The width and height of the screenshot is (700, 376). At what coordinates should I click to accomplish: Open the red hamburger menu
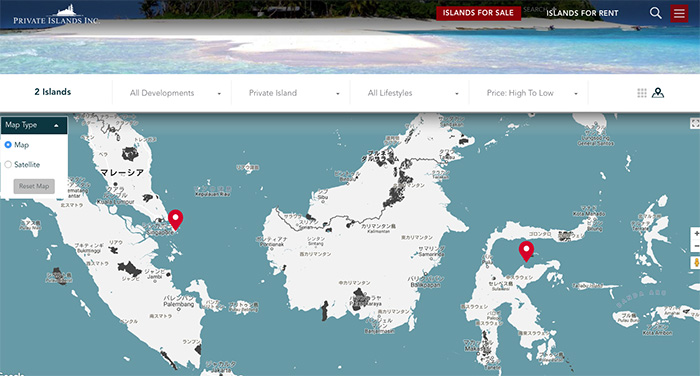tap(679, 13)
